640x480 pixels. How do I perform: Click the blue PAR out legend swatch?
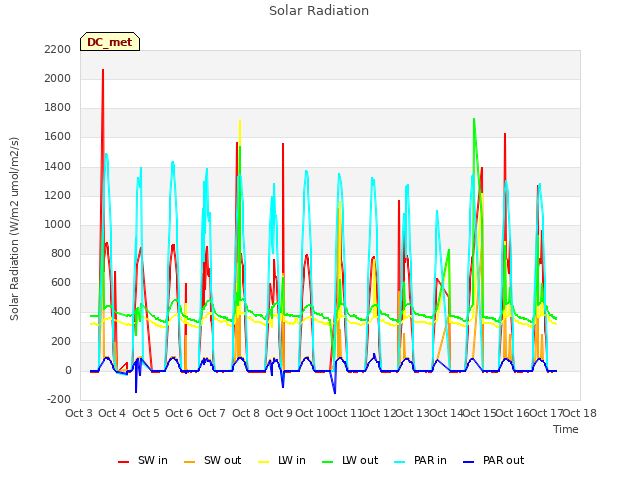coord(469,462)
